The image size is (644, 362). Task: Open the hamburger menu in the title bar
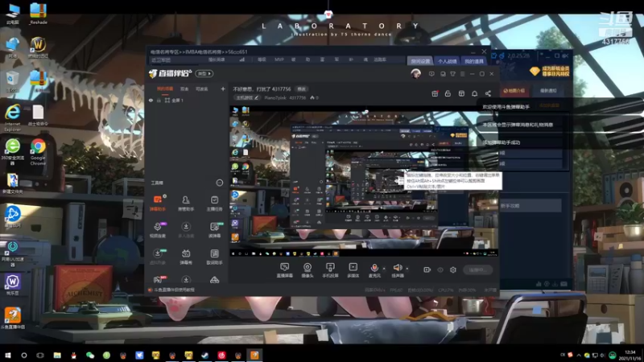pos(462,74)
